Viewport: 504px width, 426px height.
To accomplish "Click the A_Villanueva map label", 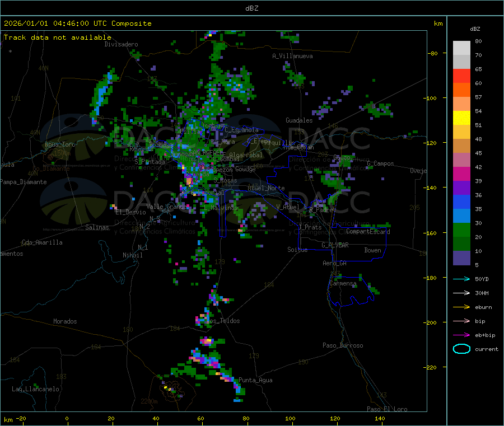I will (x=292, y=56).
